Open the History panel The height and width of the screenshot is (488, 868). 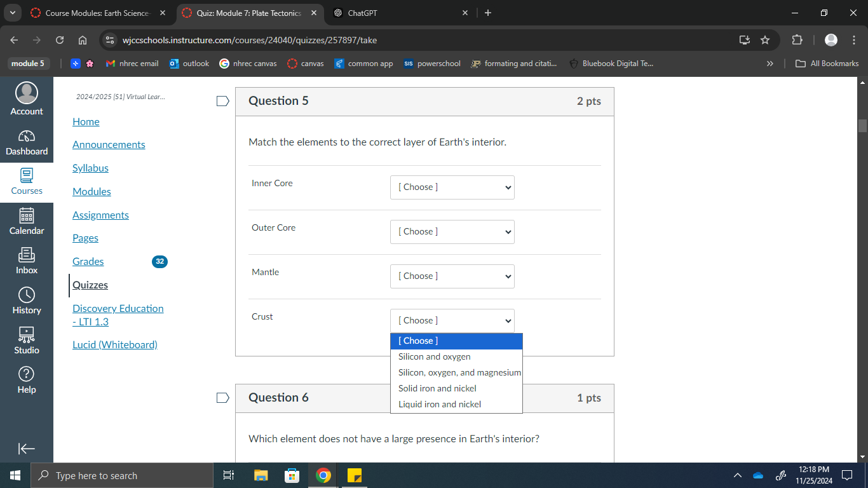[27, 301]
